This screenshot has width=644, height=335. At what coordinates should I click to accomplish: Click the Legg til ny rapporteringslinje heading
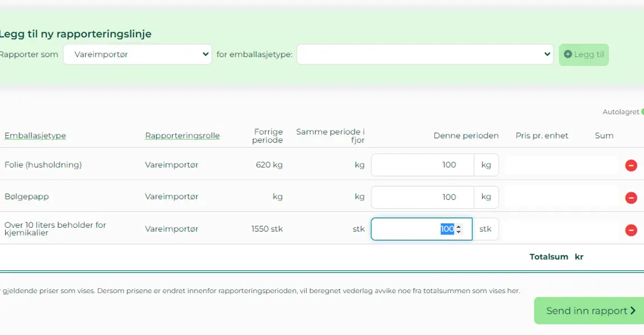[75, 33]
